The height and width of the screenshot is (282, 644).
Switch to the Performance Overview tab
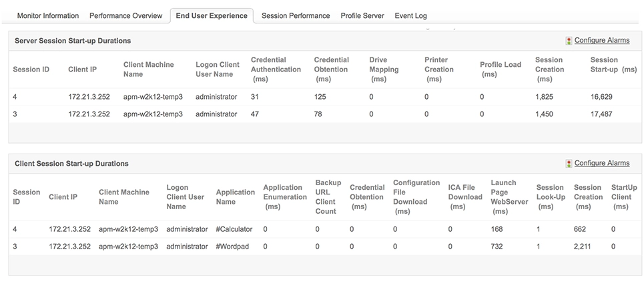pyautogui.click(x=125, y=15)
